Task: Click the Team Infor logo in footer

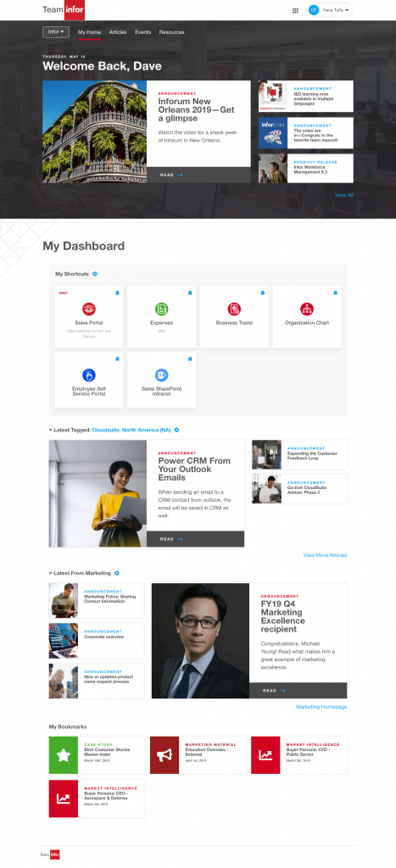Action: [50, 854]
